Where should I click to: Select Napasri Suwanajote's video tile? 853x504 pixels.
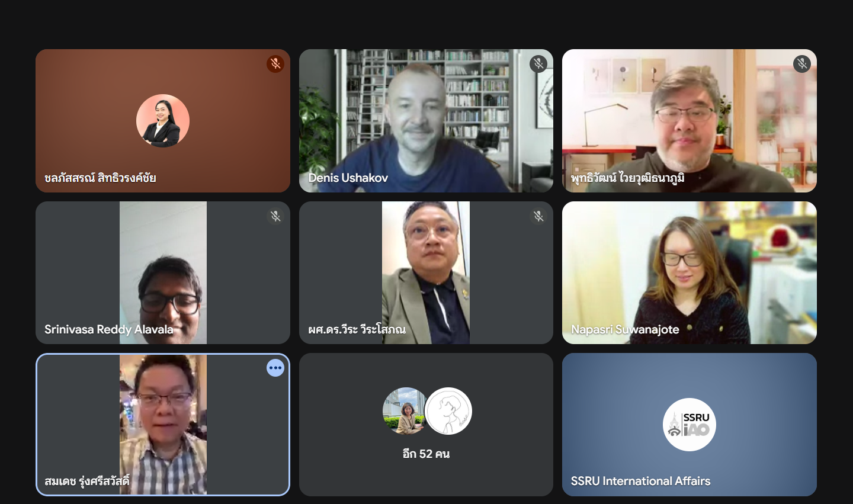click(x=690, y=272)
